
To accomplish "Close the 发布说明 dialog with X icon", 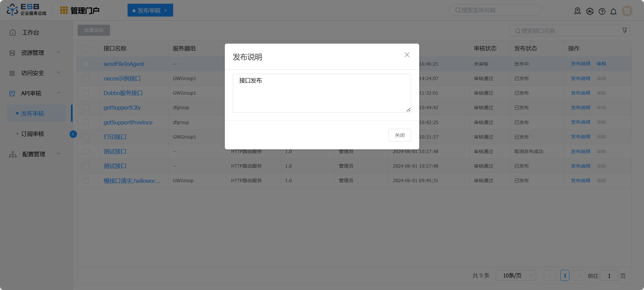I will click(407, 55).
